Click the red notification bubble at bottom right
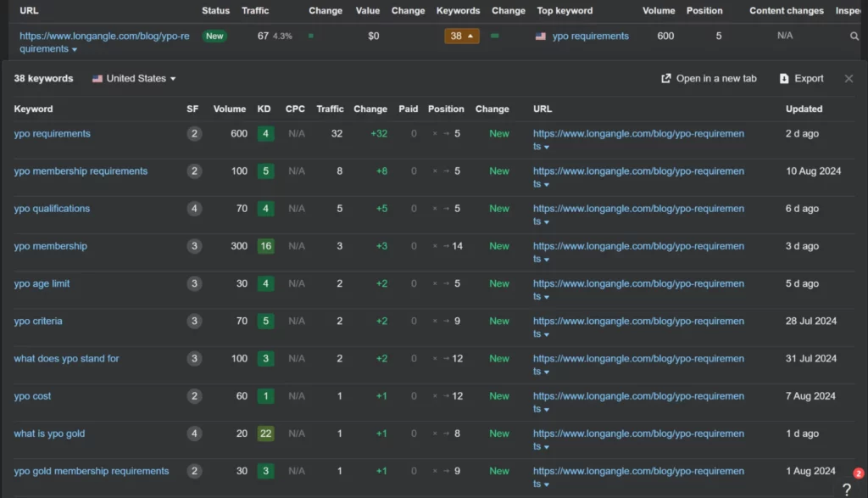The image size is (868, 498). click(859, 472)
